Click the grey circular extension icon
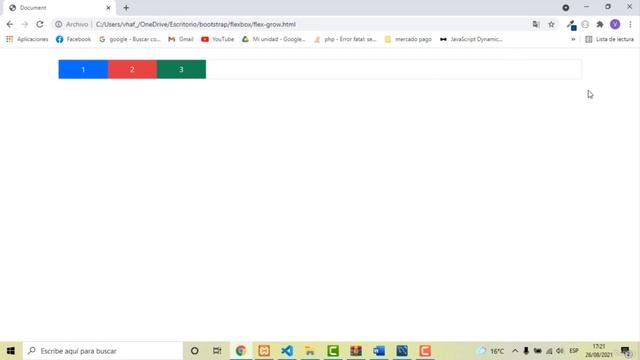Image resolution: width=640 pixels, height=360 pixels. 585,24
